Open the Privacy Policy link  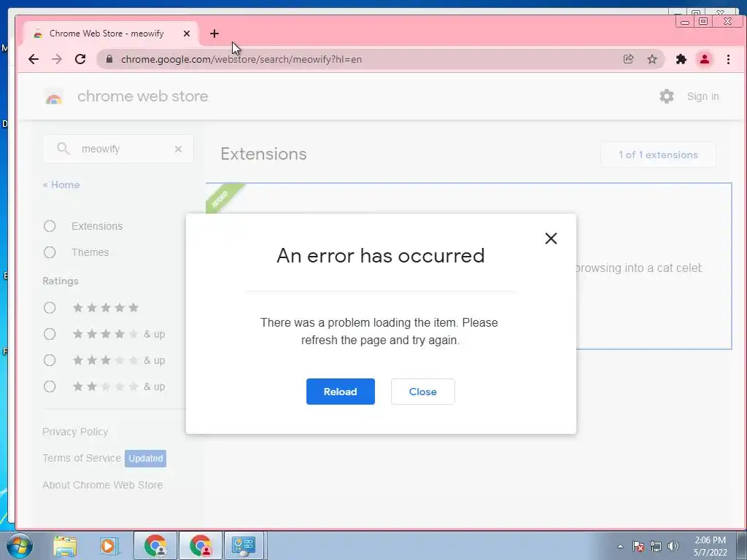click(x=75, y=432)
